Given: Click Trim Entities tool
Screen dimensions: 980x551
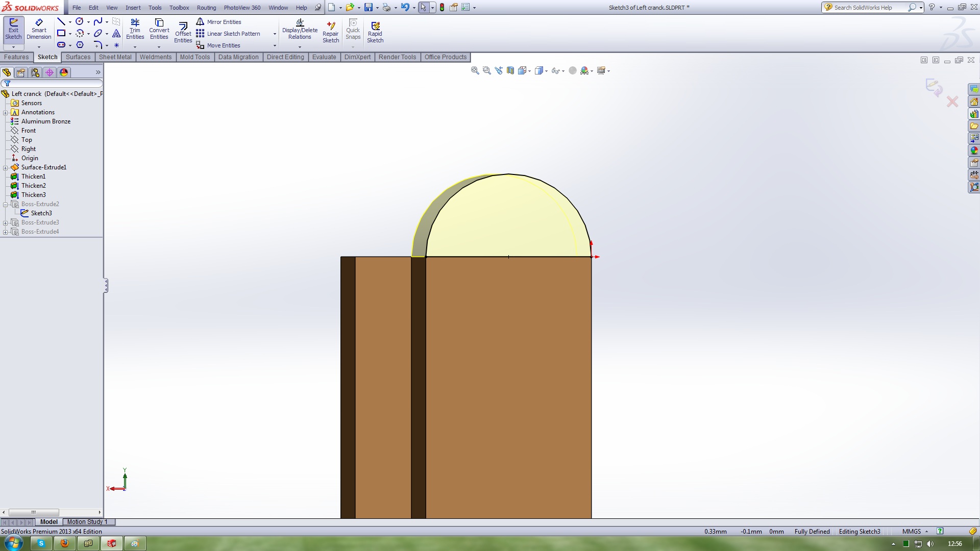Looking at the screenshot, I should [135, 29].
